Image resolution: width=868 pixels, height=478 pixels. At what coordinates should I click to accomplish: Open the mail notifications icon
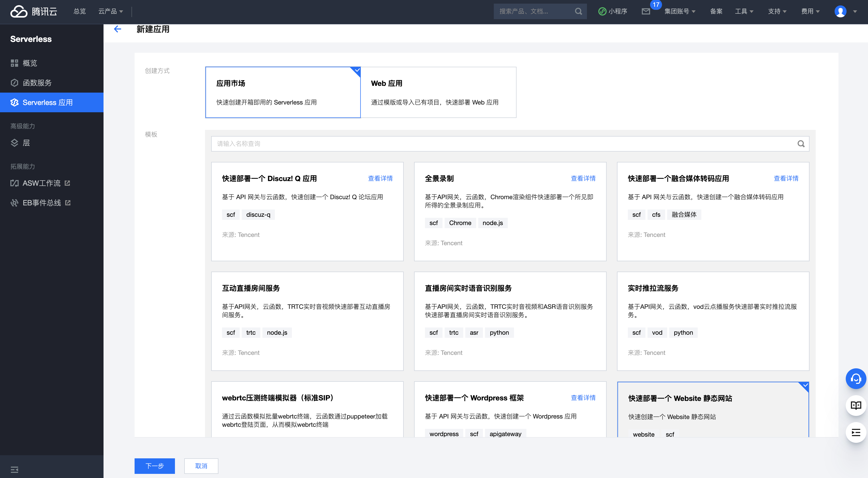pos(646,11)
